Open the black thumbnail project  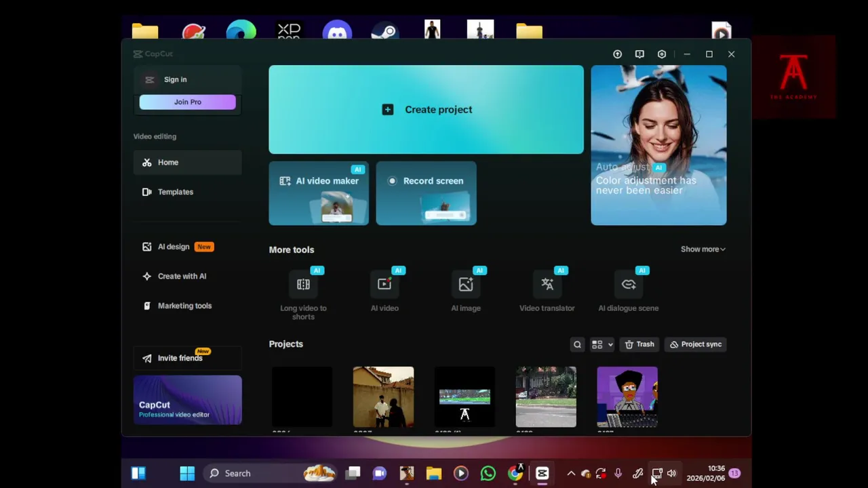coord(302,397)
